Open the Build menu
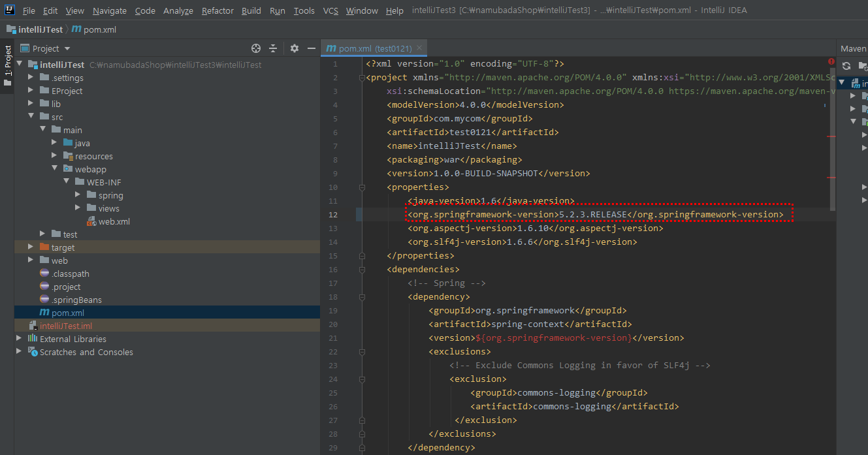 (251, 10)
